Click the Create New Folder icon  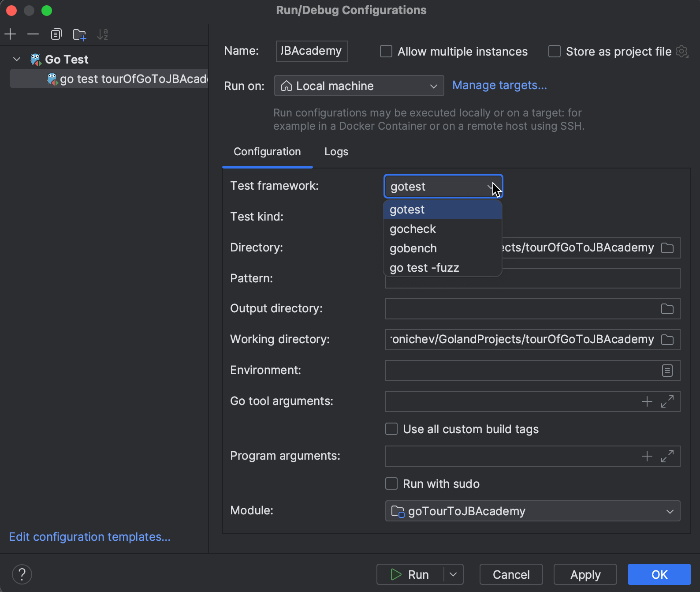pos(79,34)
